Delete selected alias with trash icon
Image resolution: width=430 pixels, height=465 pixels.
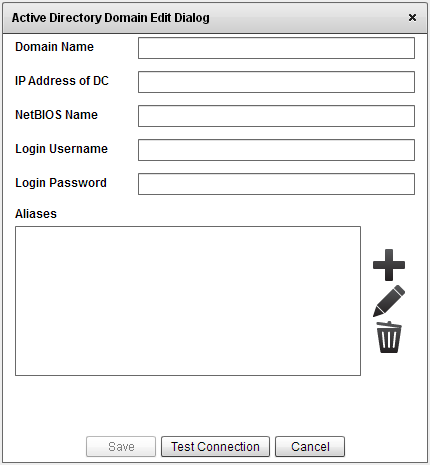[389, 337]
